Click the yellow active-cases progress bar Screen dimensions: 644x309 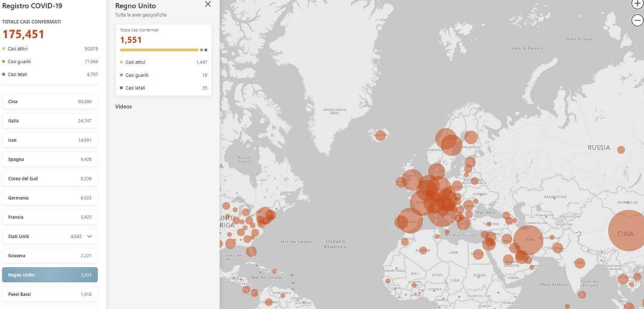pyautogui.click(x=159, y=50)
